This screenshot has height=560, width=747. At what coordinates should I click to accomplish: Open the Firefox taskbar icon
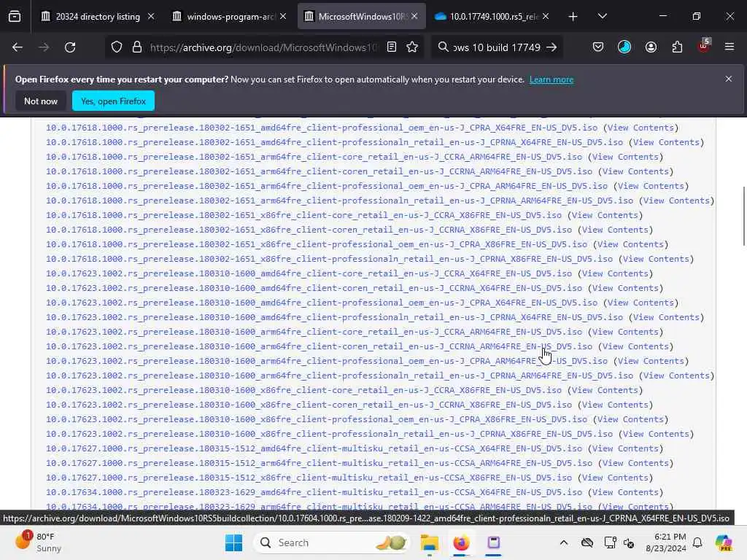click(x=461, y=542)
